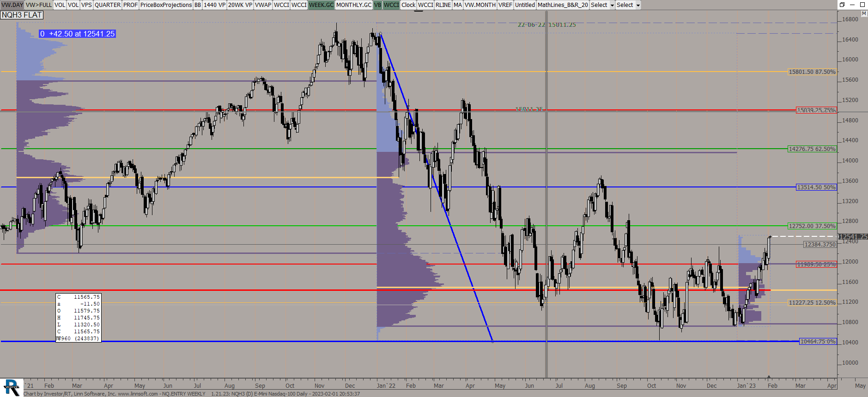Image resolution: width=868 pixels, height=397 pixels.
Task: Click the OHLC data readout box
Action: (78, 318)
